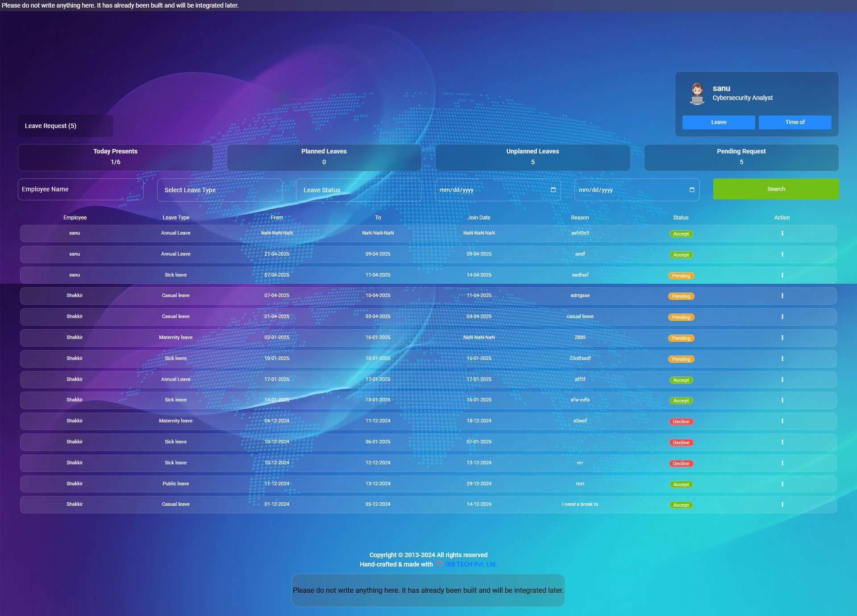Open the calendar picker on the second date field
The image size is (857, 616).
pos(693,190)
